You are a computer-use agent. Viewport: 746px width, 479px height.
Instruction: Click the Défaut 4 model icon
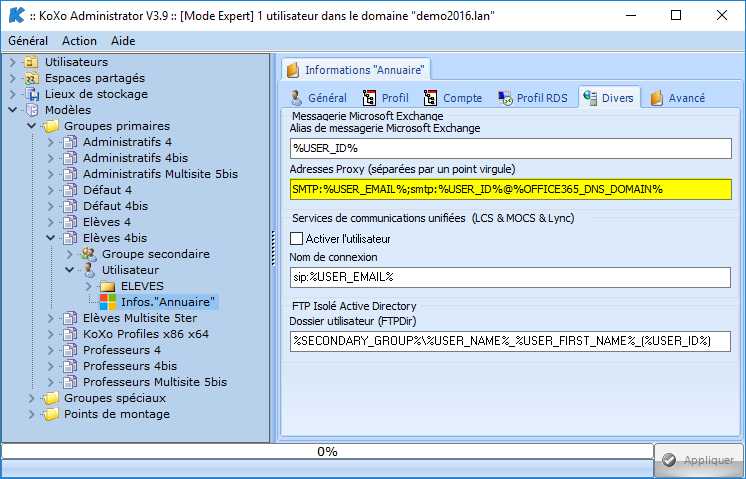coord(70,190)
